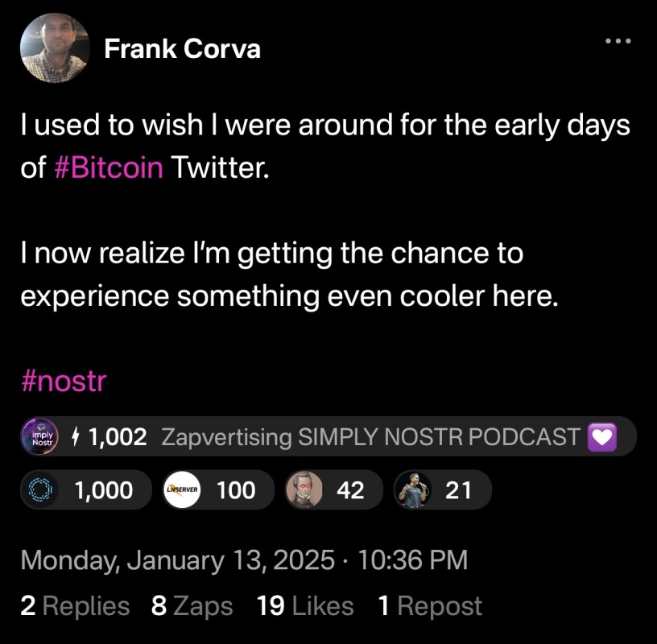Screen dimensions: 657x644
Task: Click the lightning bolt zap icon
Action: (76, 437)
